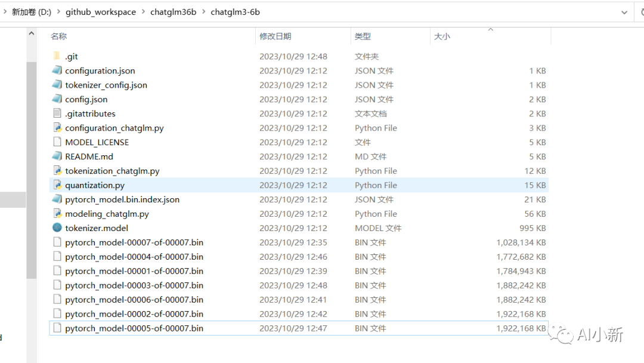Select .gitattributes file name
The image size is (644, 363).
click(x=90, y=113)
